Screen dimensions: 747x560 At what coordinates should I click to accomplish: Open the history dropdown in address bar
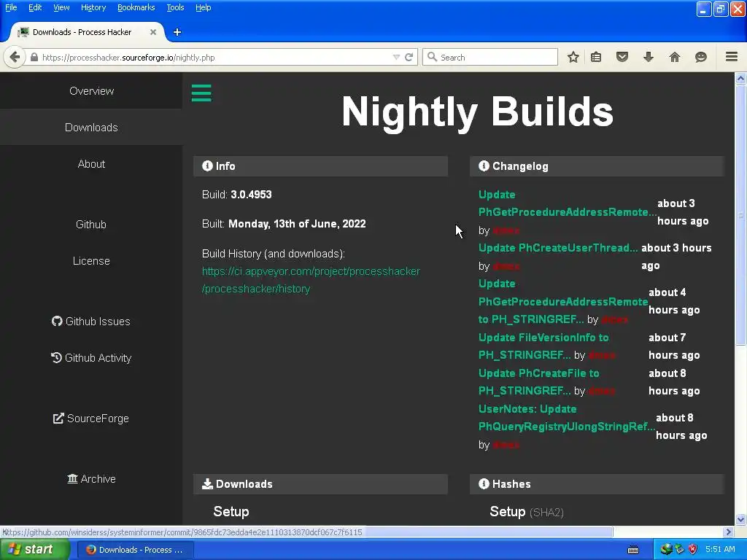tap(396, 57)
